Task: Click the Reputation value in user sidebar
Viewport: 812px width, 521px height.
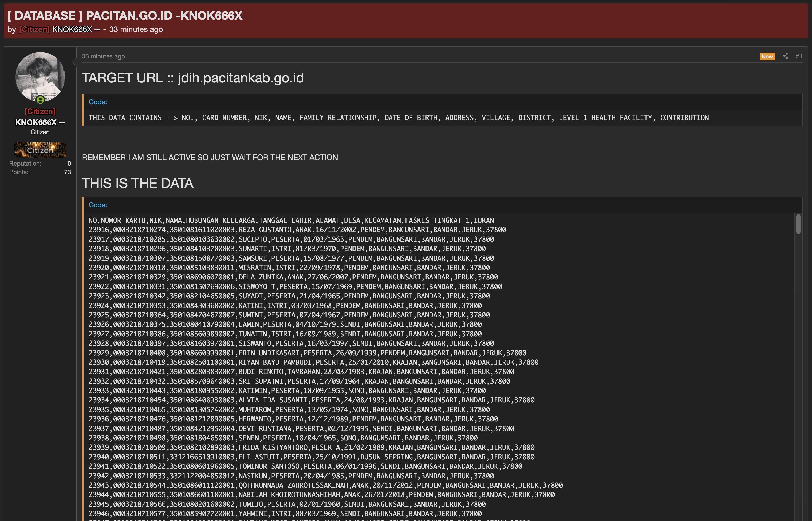Action: (x=69, y=164)
